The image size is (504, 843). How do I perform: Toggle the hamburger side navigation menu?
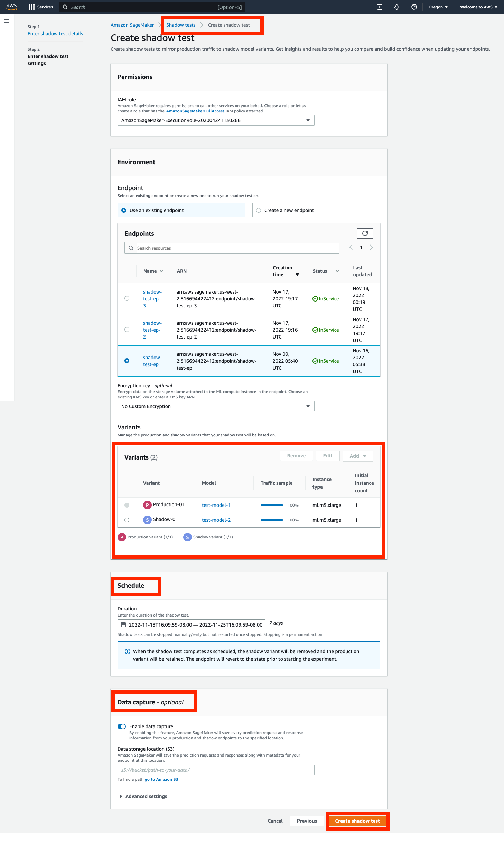tap(7, 21)
